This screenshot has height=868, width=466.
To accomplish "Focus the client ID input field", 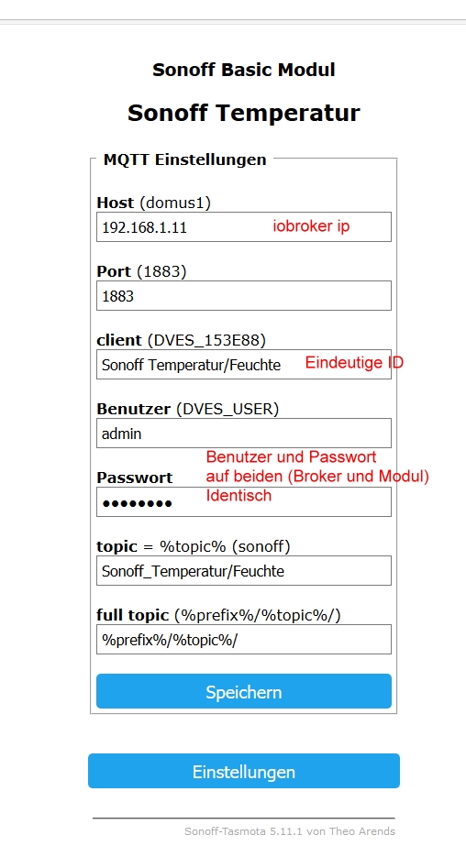I will [244, 364].
